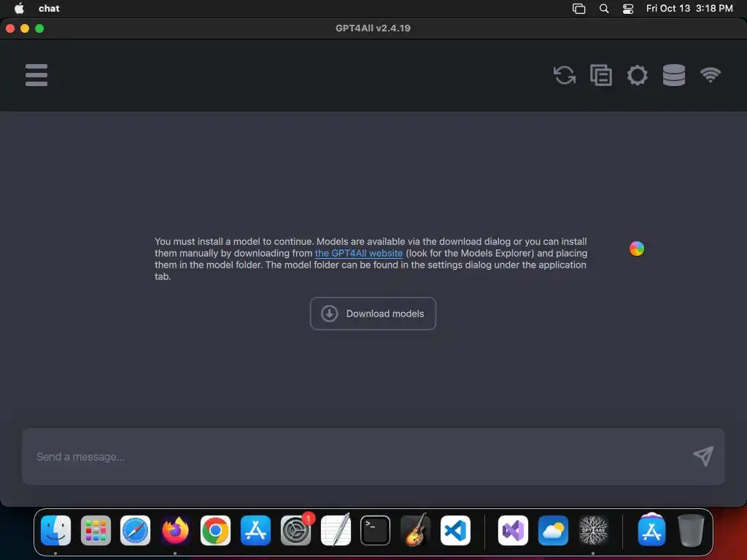
Task: Open the Trash in the dock
Action: 691,531
